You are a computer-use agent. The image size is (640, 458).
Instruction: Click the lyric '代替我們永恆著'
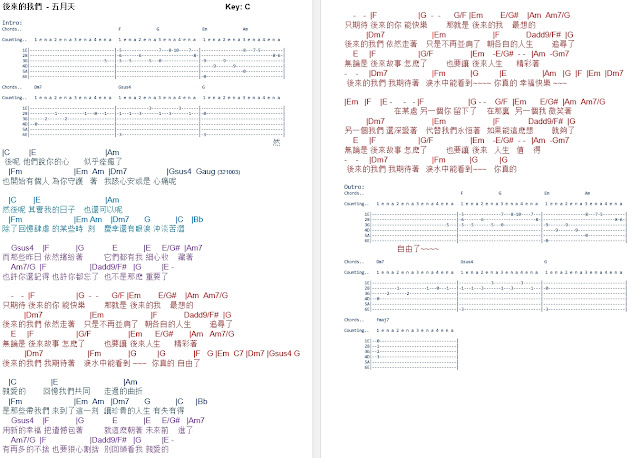pos(453,131)
